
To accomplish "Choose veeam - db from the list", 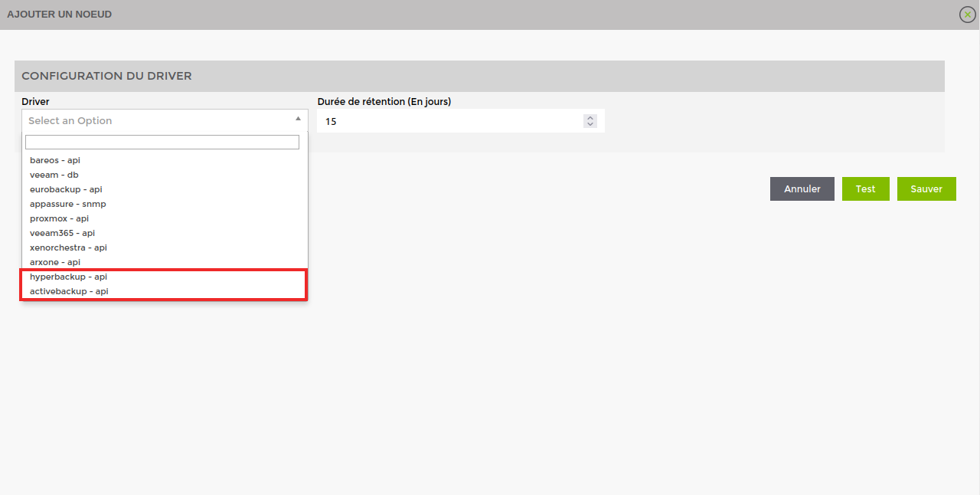I will pyautogui.click(x=54, y=175).
